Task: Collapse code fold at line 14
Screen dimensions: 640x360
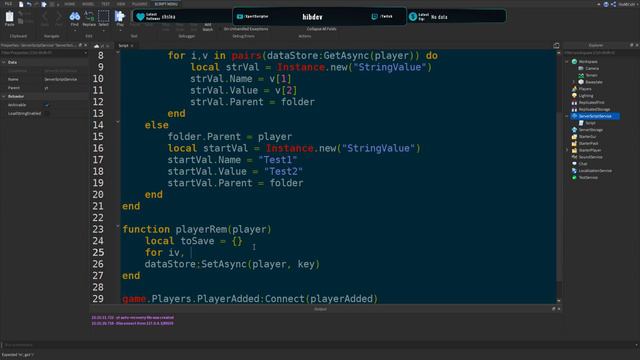Action: pos(118,122)
